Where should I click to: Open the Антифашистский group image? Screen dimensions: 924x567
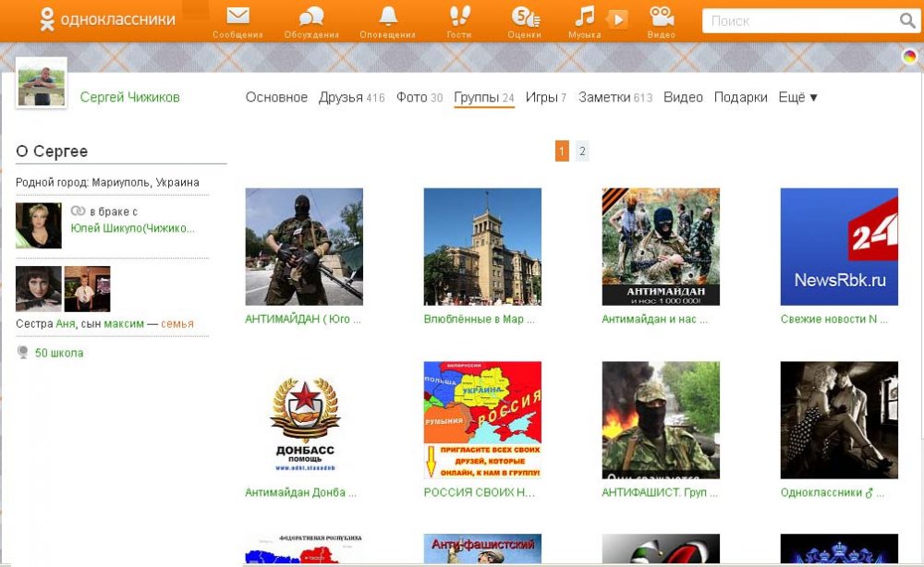point(482,549)
